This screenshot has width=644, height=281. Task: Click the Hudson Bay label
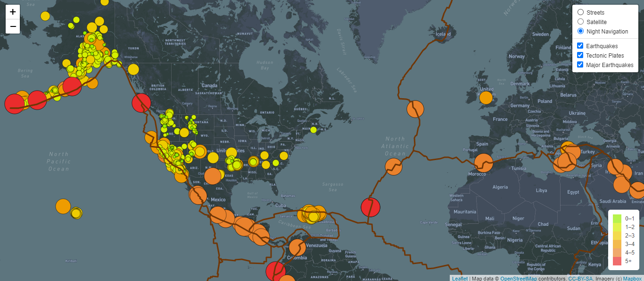pos(265,65)
